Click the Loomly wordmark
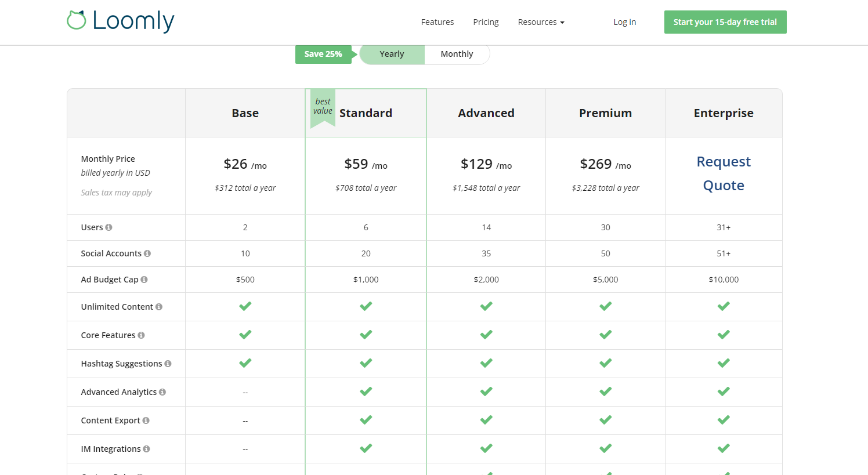 133,21
